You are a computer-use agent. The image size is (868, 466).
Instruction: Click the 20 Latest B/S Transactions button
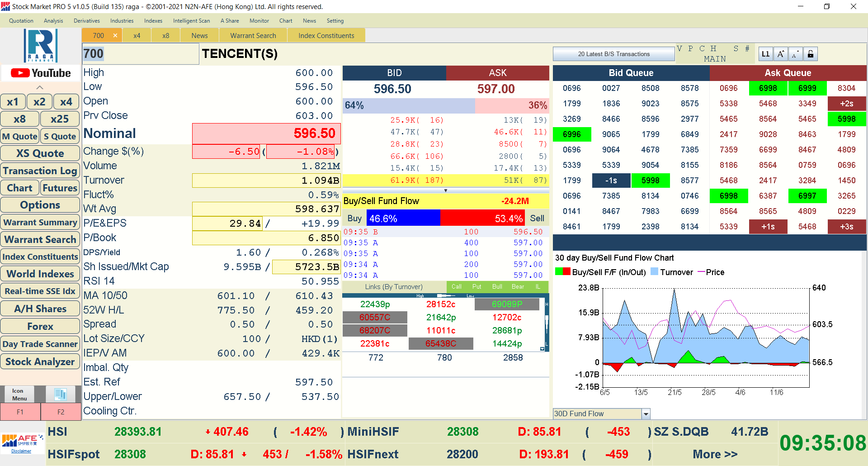point(613,54)
